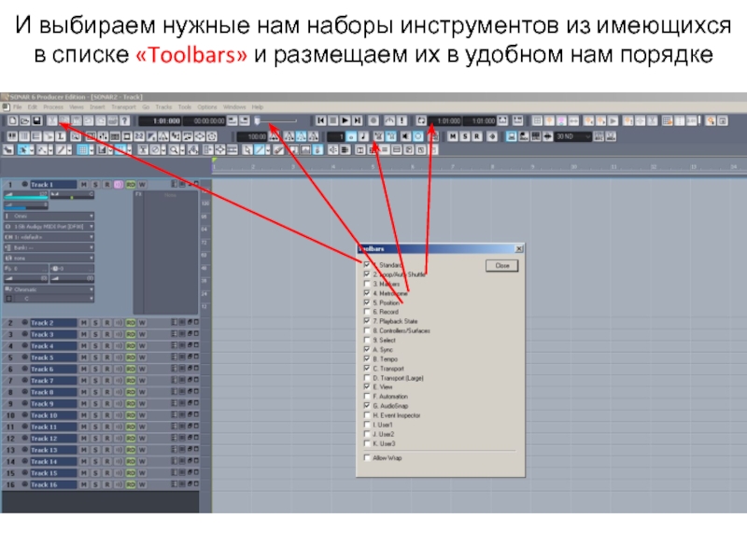Arm Track 3 for recording
The image size is (747, 560).
[106, 334]
